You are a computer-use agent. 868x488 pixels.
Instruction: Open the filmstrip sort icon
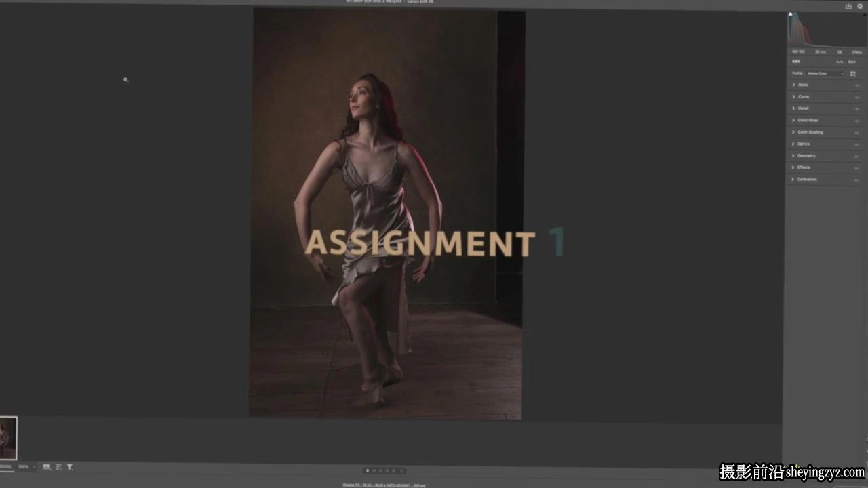click(x=58, y=467)
